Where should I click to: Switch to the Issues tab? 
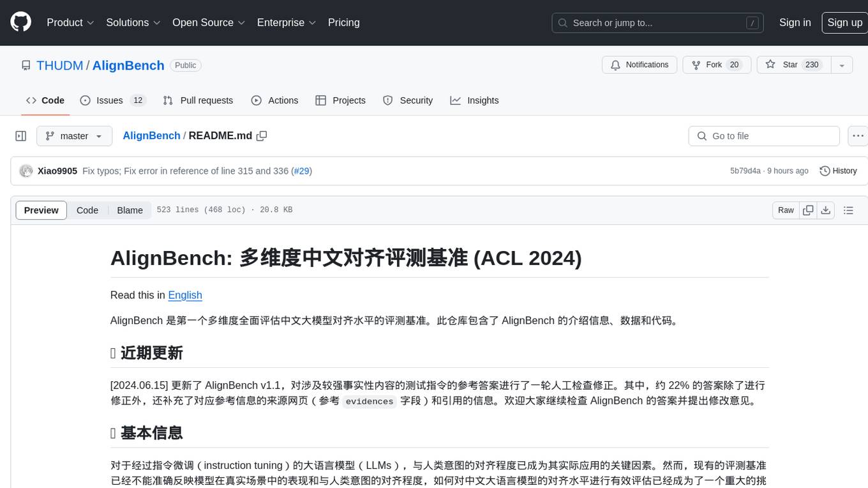point(113,100)
